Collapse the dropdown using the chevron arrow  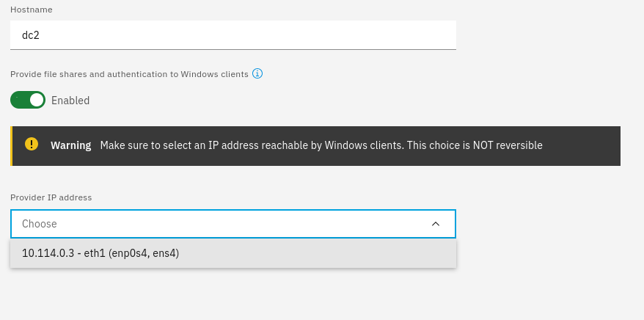pyautogui.click(x=436, y=224)
